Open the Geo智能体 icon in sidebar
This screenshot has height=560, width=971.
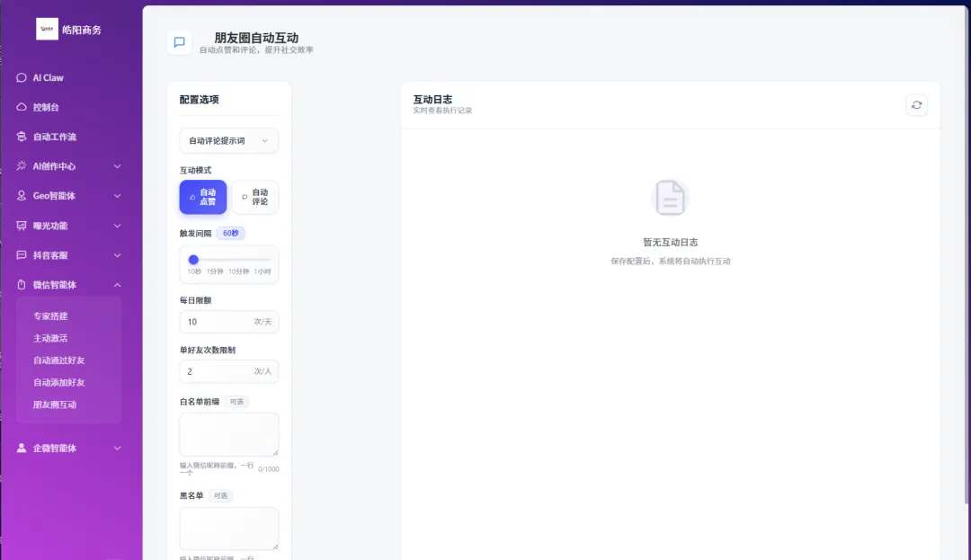21,196
